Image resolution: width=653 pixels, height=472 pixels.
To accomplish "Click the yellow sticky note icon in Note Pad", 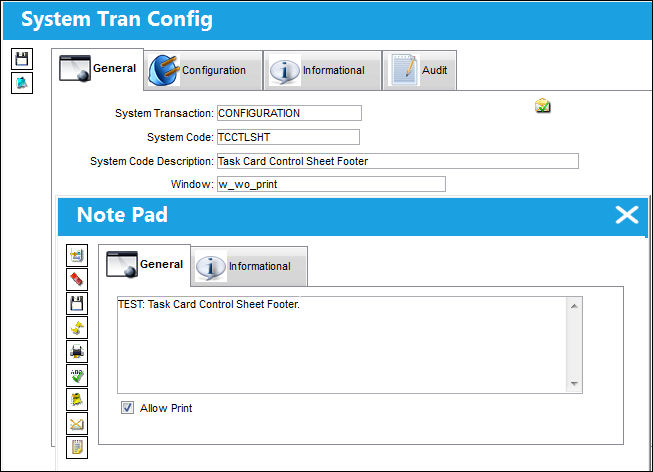I will 77,399.
